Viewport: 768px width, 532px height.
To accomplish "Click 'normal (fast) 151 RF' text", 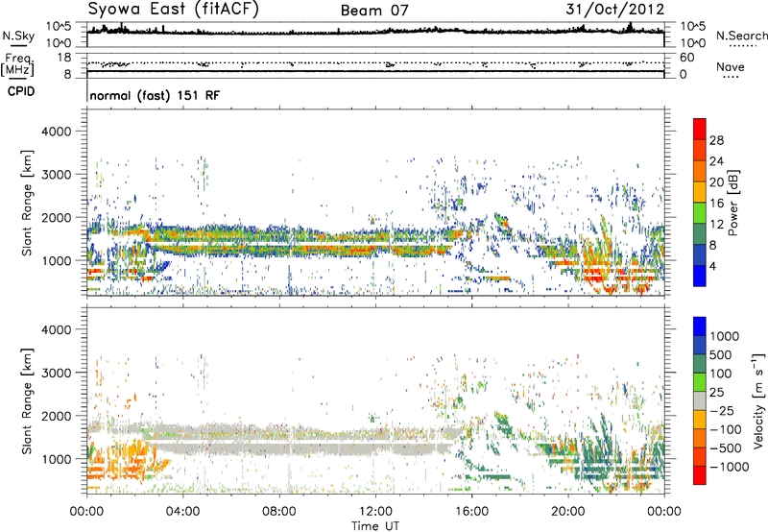I will tap(155, 95).
